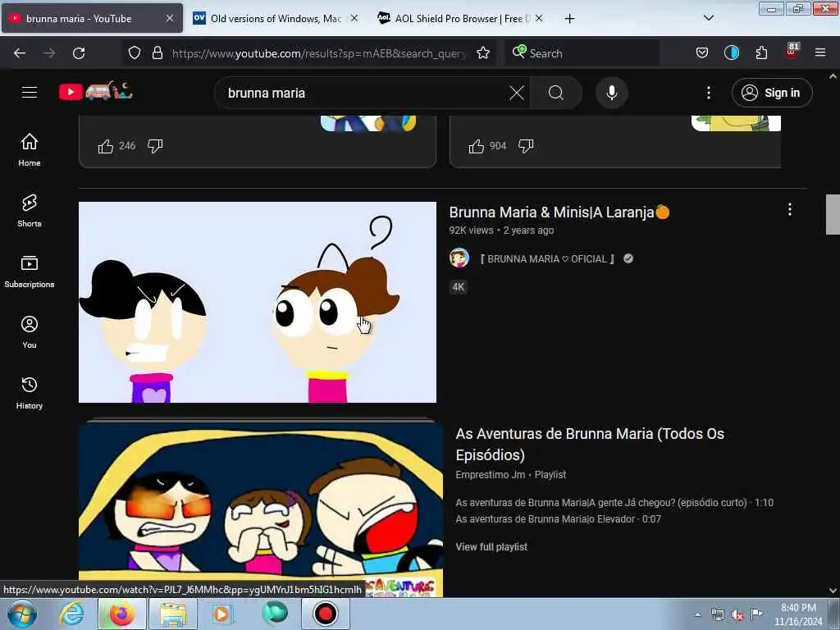Open the Firefox application menu
Screen dimensions: 840x630
(820, 52)
